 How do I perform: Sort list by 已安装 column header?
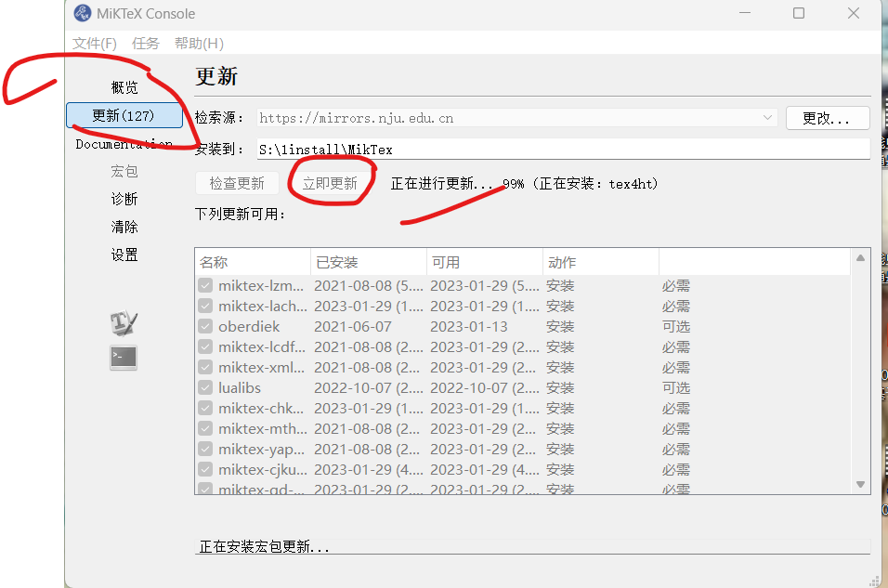(369, 262)
